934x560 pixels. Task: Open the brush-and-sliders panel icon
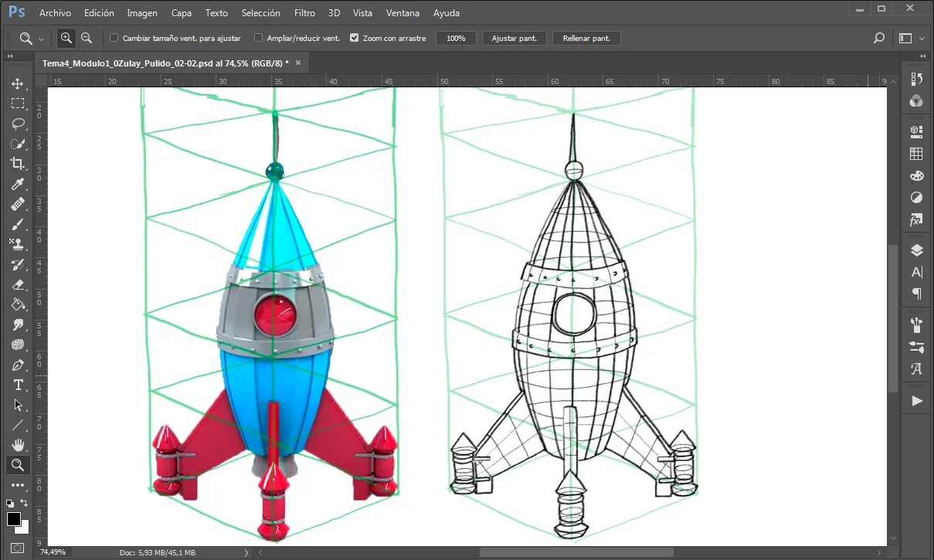(x=917, y=347)
